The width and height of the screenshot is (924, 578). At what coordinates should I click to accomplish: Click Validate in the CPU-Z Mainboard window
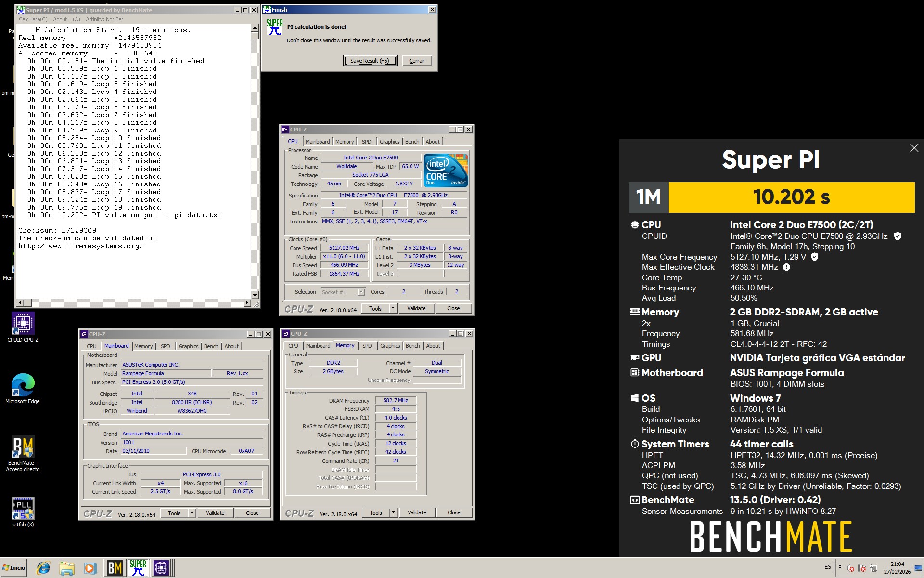pos(215,513)
